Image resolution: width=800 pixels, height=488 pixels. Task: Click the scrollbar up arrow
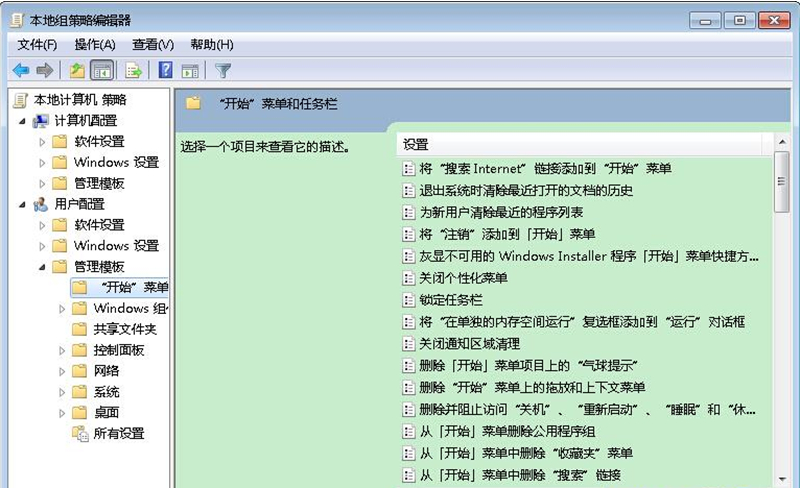[782, 142]
